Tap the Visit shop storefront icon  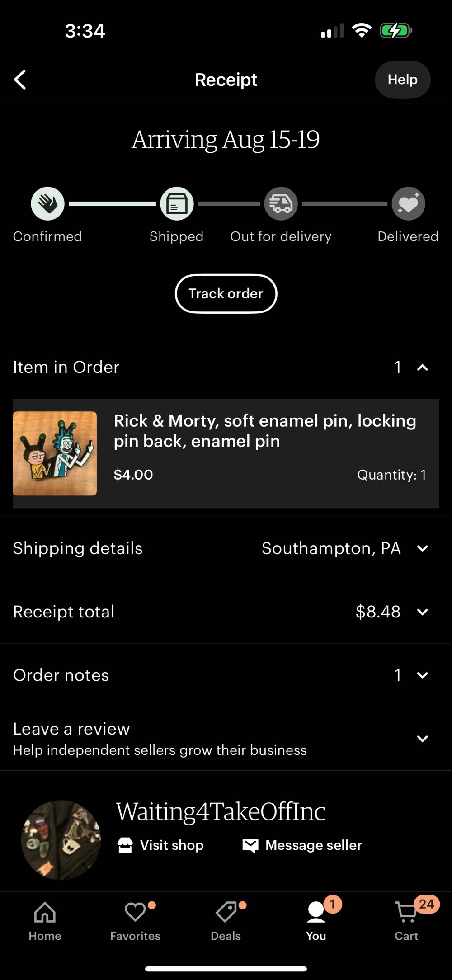point(125,845)
